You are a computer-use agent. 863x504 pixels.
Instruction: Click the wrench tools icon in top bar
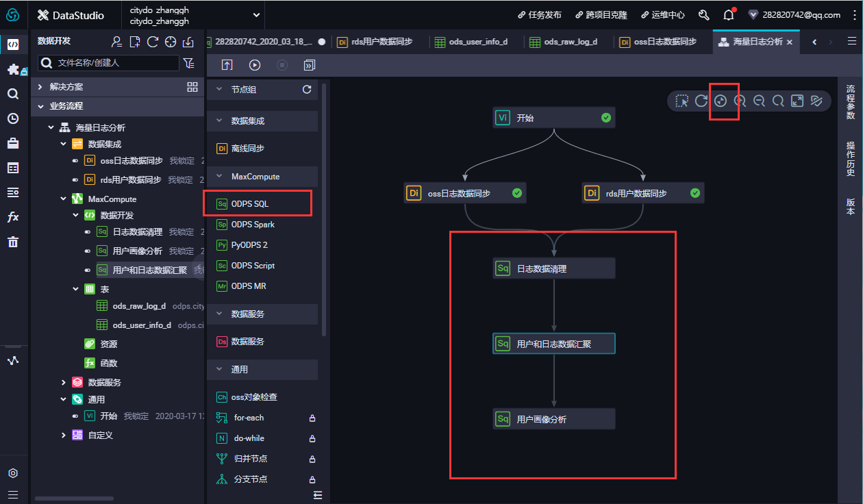(703, 15)
